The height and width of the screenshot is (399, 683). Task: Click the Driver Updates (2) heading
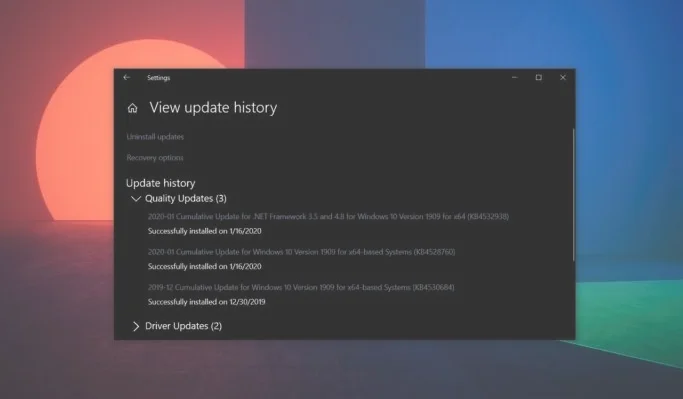pyautogui.click(x=183, y=326)
